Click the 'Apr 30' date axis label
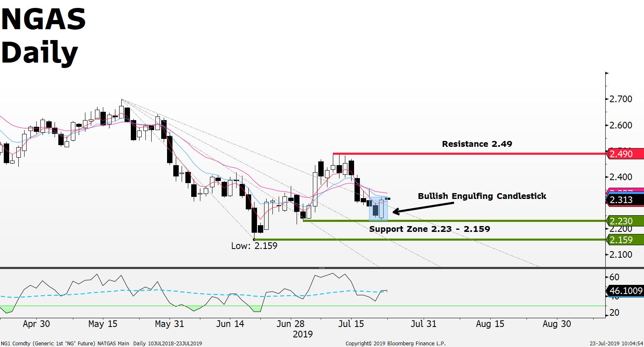 pos(36,324)
